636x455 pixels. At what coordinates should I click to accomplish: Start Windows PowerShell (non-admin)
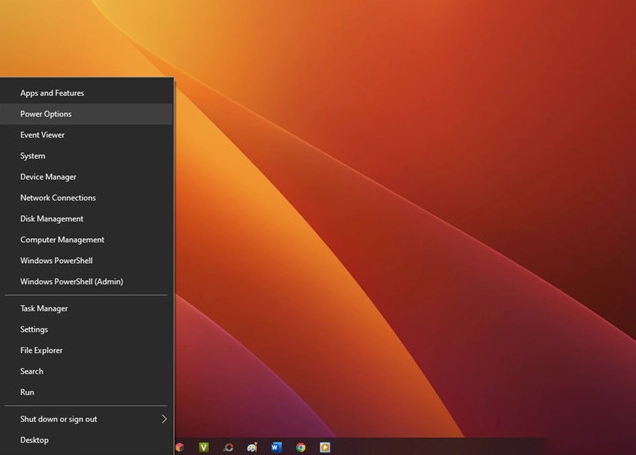pyautogui.click(x=86, y=261)
